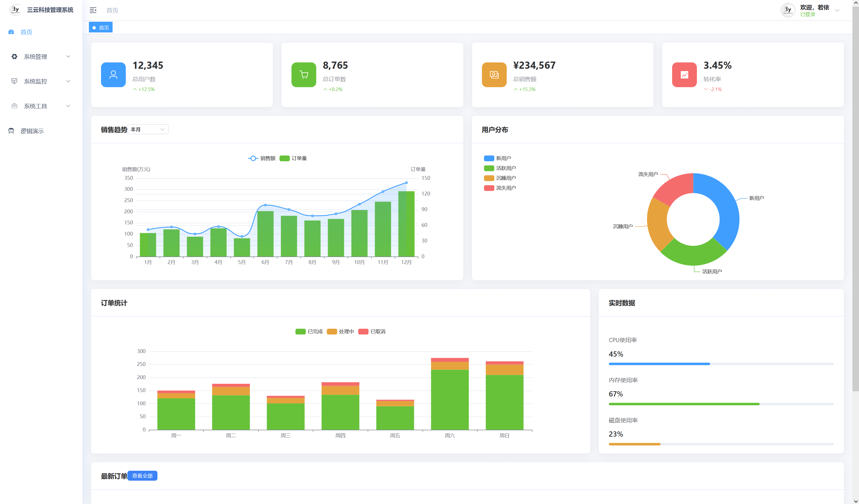This screenshot has width=859, height=504.
Task: Click the 三云科技 logo in sidebar
Action: [15, 10]
